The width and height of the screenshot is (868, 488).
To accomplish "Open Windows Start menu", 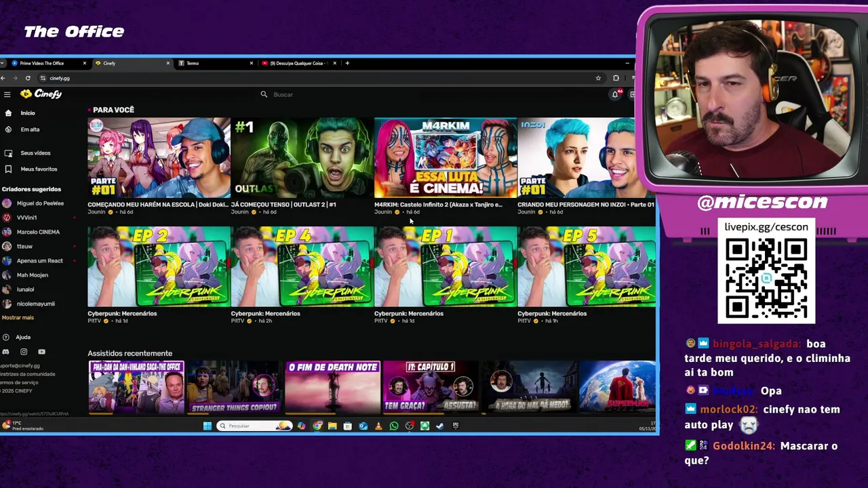I will (x=207, y=426).
